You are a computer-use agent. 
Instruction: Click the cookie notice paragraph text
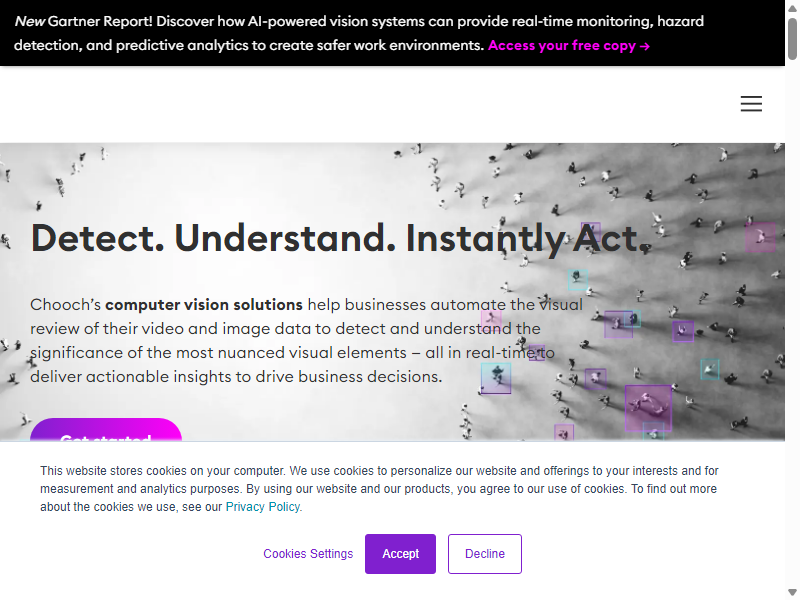[379, 488]
